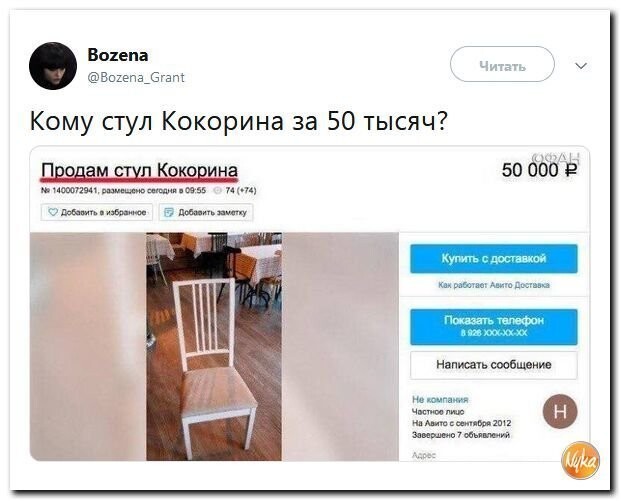Click the heart icon to add to favorites
Image resolution: width=621 pixels, height=501 pixels.
pyautogui.click(x=53, y=212)
